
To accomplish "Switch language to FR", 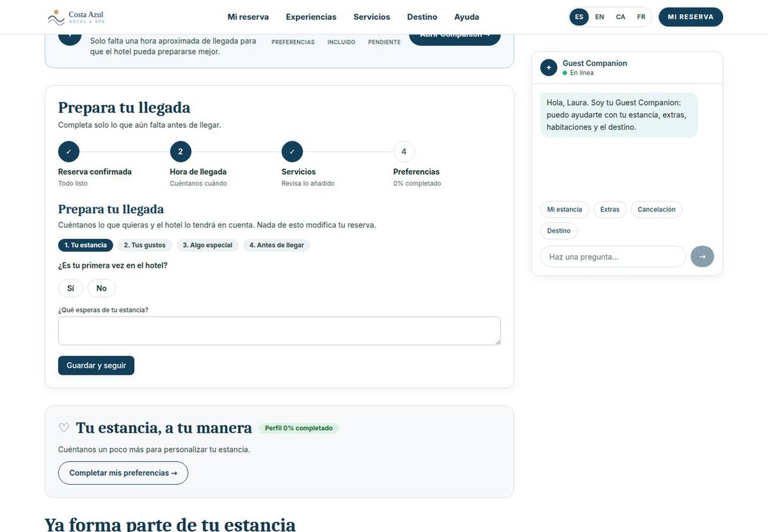I will pos(641,17).
